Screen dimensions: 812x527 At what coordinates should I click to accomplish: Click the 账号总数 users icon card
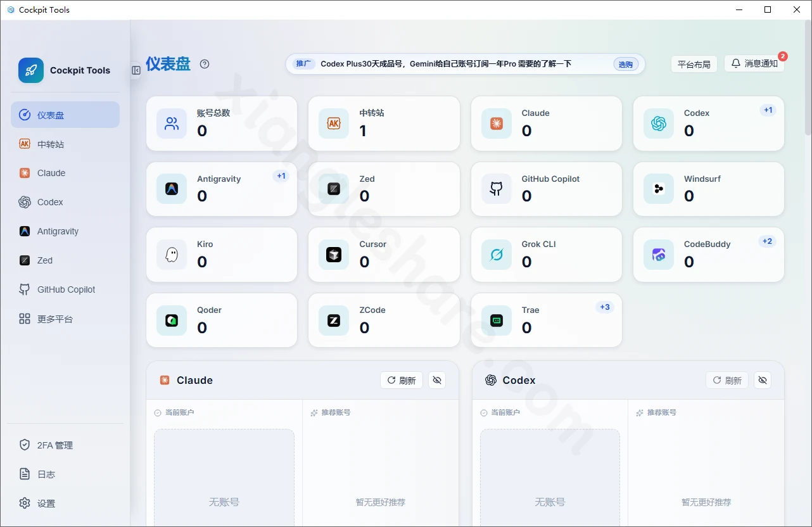[172, 124]
